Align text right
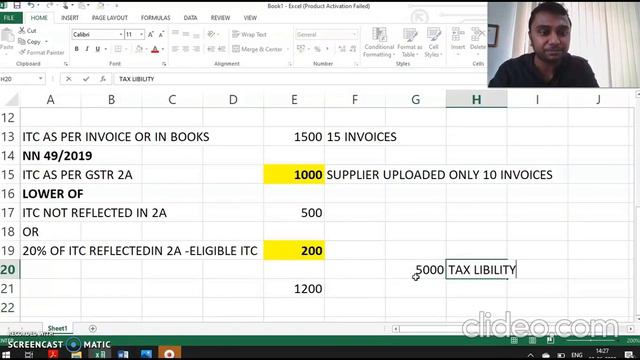The height and width of the screenshot is (360, 640). point(196,49)
